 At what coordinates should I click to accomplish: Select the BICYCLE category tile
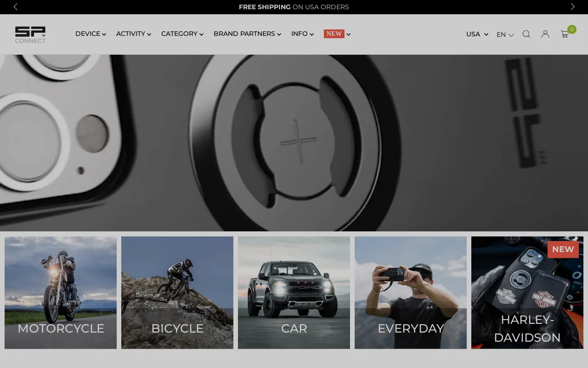tap(177, 293)
